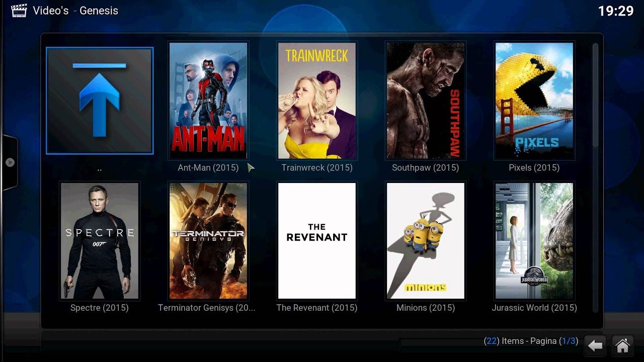The image size is (644, 362).
Task: Select the 'Ant-Man (2015)' title label
Action: coord(208,168)
